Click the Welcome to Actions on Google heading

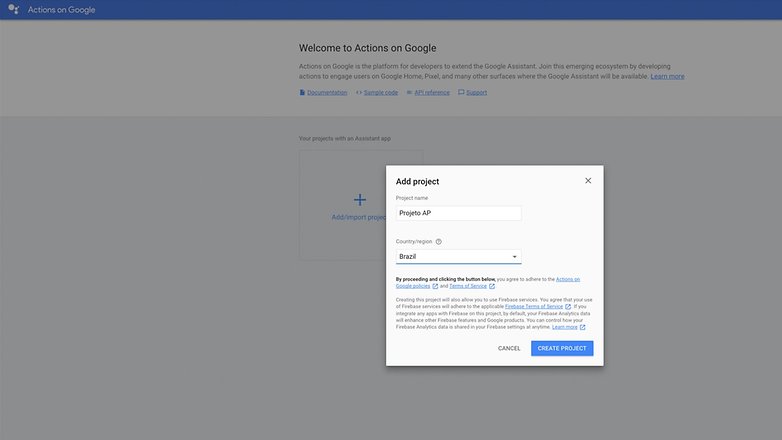pos(368,48)
